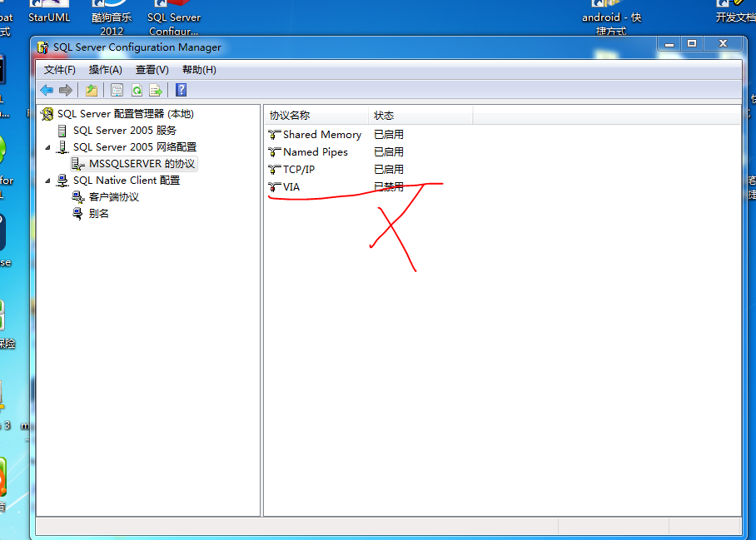This screenshot has height=540, width=756.
Task: Click the 酷狗音乐 2012 desktop shortcut
Action: point(112,18)
